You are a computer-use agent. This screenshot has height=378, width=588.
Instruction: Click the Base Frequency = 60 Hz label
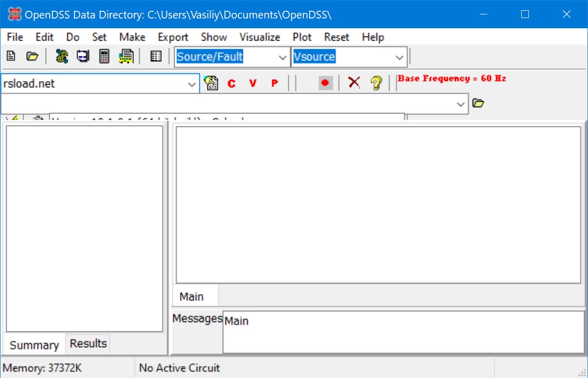(x=452, y=79)
